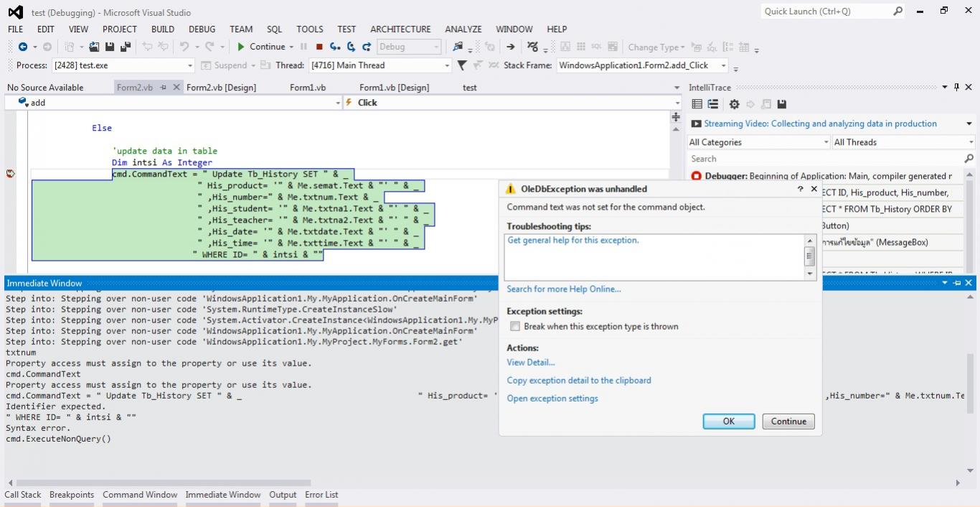Pin the IntelliTrace panel with auto-hide icon
The height and width of the screenshot is (507, 980).
956,87
